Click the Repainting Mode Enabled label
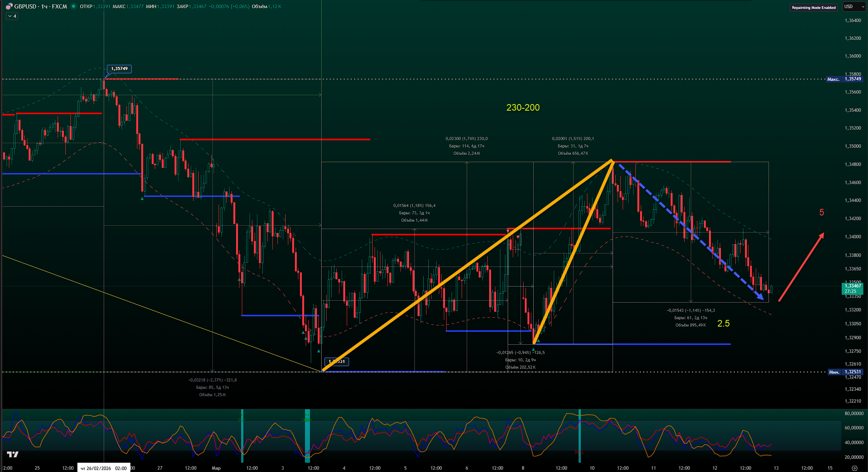The image size is (868, 472). point(813,7)
